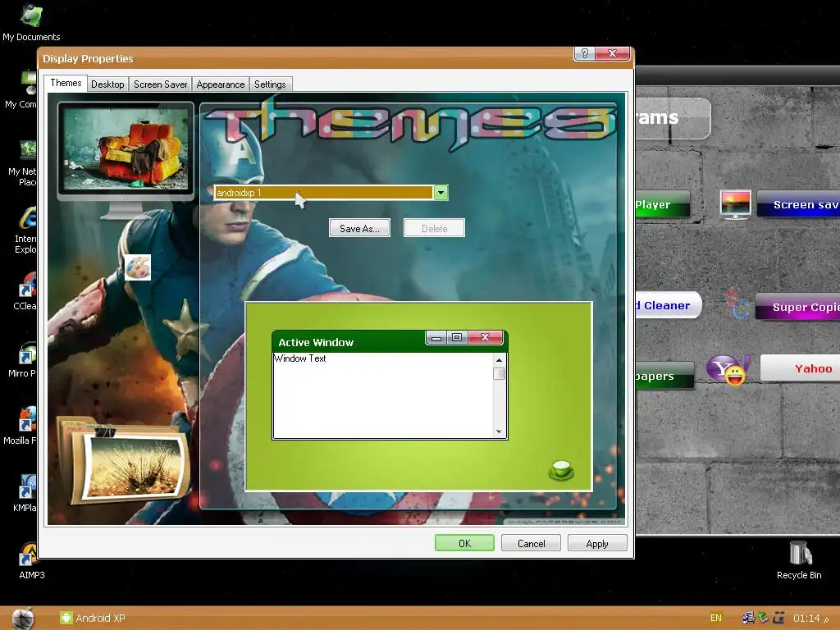Expand the theme dropdown arrow
The width and height of the screenshot is (840, 630).
(441, 193)
